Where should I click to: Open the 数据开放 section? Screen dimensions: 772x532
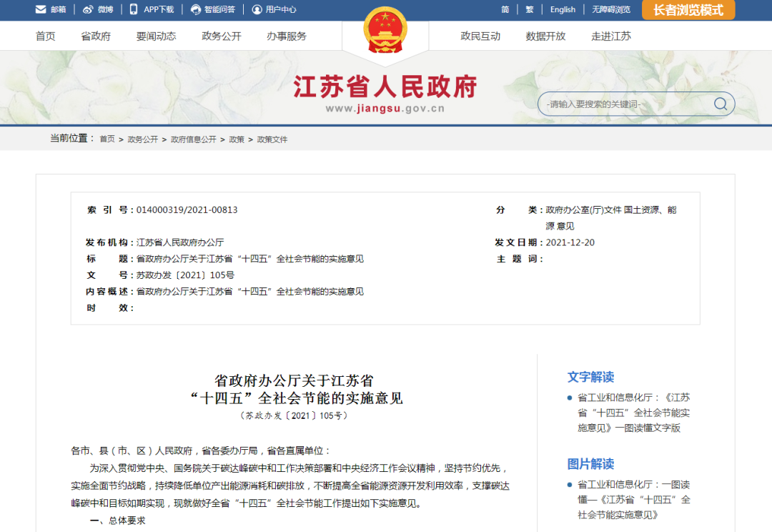[545, 36]
